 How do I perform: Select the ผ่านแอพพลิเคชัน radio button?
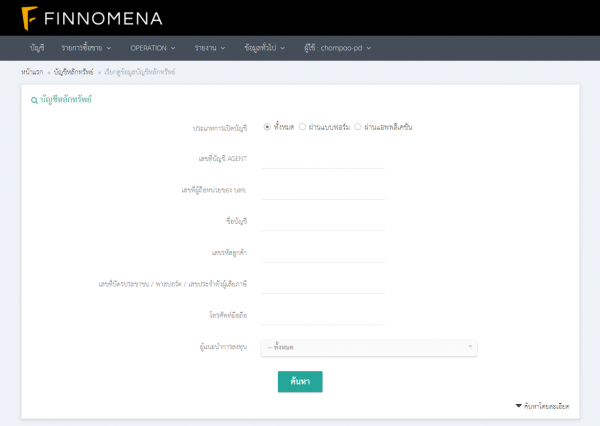[x=358, y=127]
